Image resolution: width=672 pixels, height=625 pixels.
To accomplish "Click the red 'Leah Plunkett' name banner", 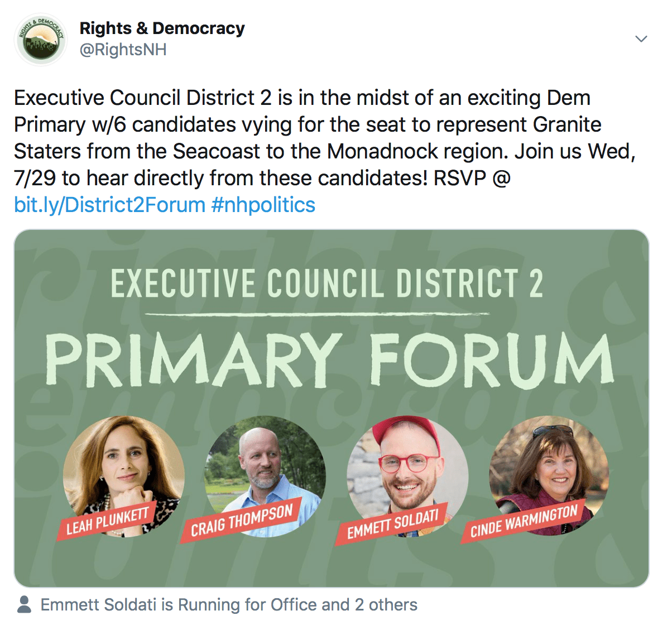I will [107, 521].
